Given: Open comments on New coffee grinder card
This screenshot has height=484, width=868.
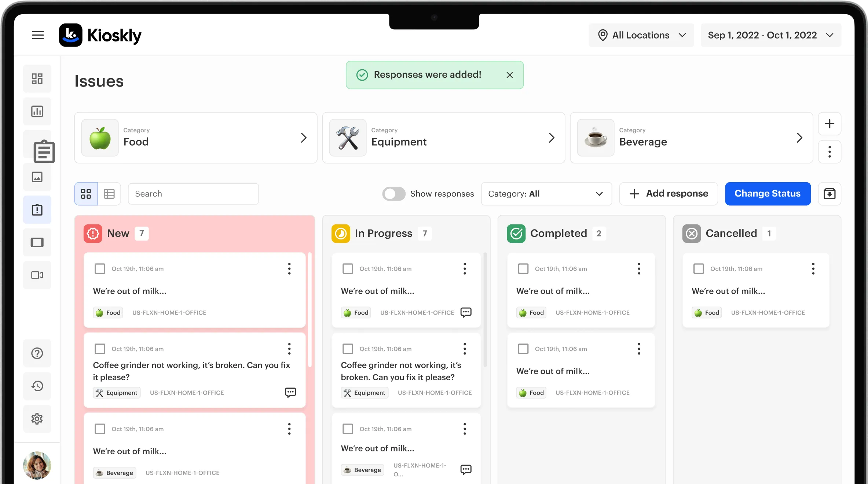Looking at the screenshot, I should click(x=290, y=393).
